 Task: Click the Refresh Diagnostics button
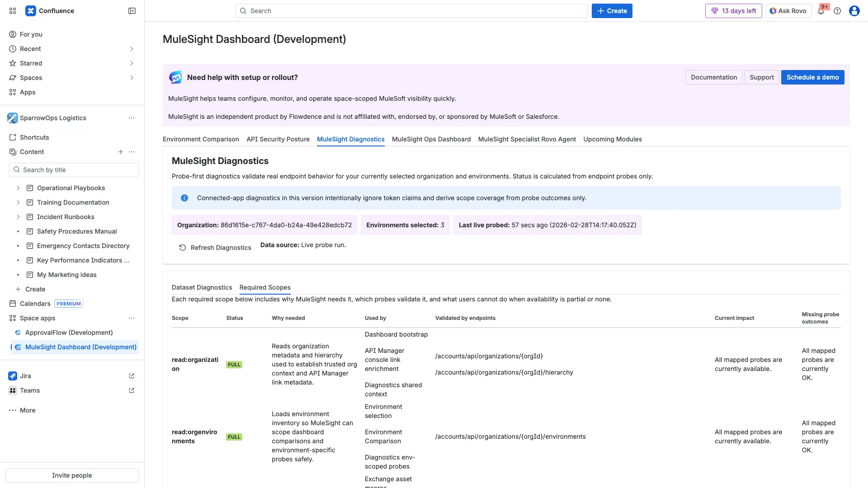point(215,248)
